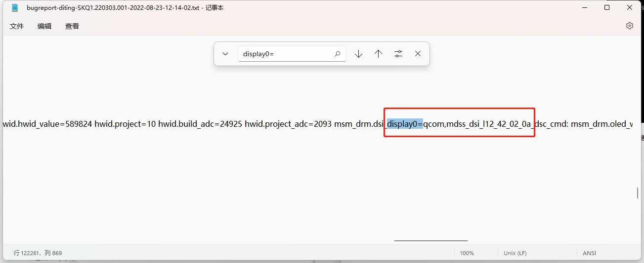The width and height of the screenshot is (644, 263).
Task: Close the find bar
Action: [418, 54]
